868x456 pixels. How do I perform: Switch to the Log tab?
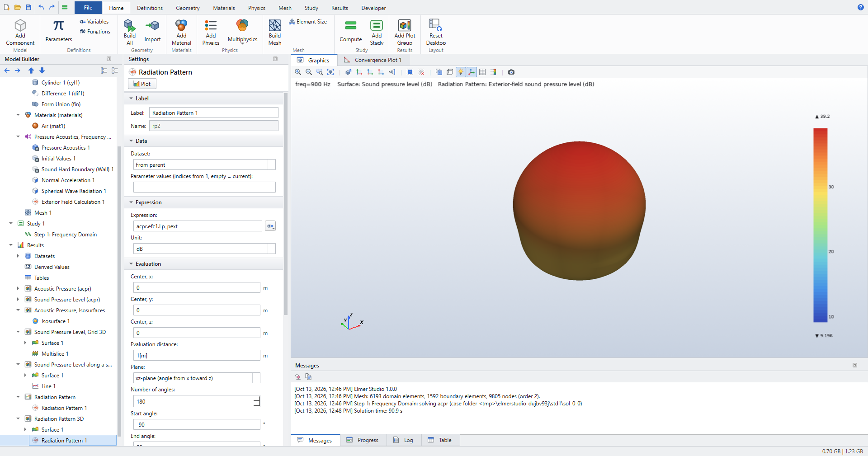click(x=404, y=440)
